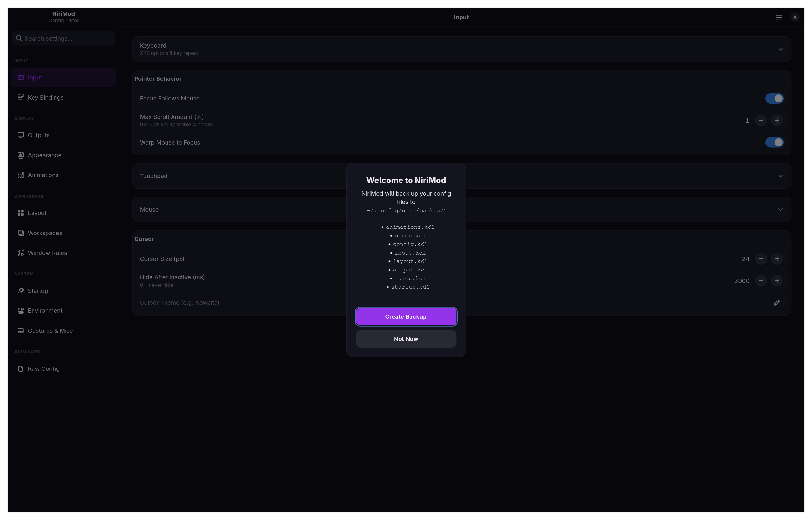Screen dimensions: 812x520
Task: Click the Welcome to NiriMod heading
Action: [x=406, y=180]
